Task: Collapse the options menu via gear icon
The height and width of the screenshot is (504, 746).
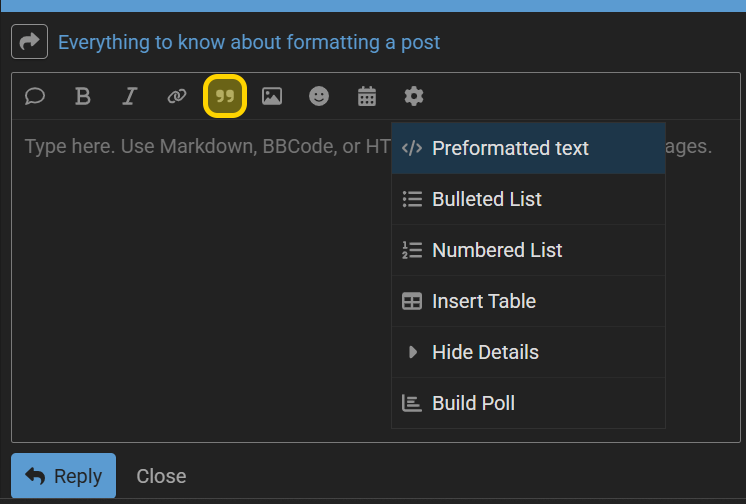Action: (413, 96)
